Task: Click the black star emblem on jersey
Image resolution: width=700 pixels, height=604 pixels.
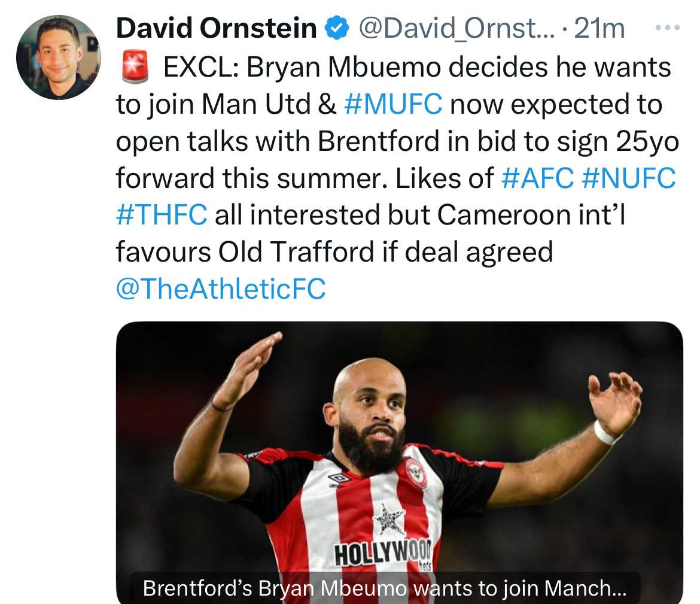Action: (389, 518)
